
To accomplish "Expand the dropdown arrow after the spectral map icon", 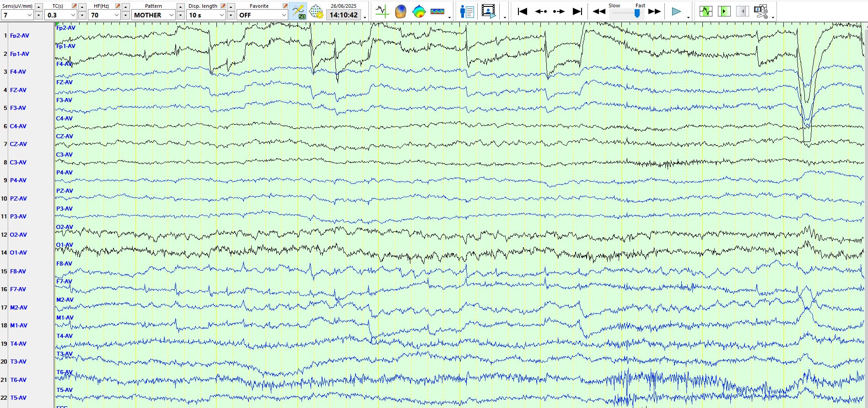I will tap(449, 17).
